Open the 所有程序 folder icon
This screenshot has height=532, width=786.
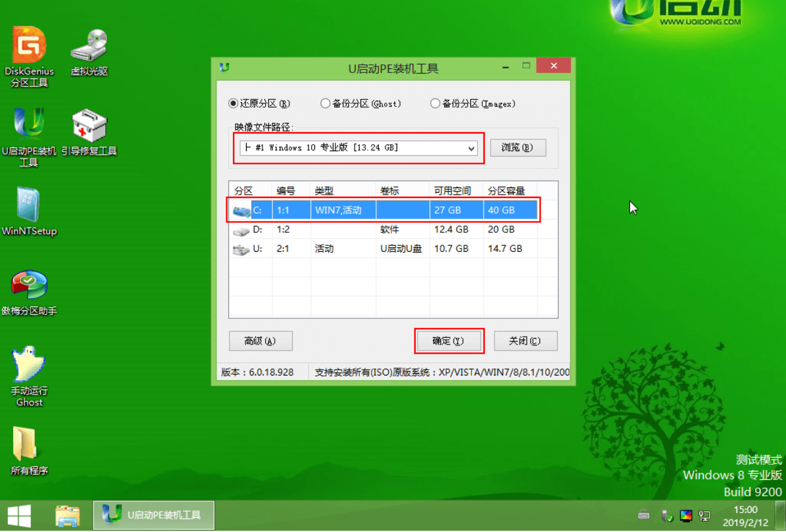[x=29, y=450]
